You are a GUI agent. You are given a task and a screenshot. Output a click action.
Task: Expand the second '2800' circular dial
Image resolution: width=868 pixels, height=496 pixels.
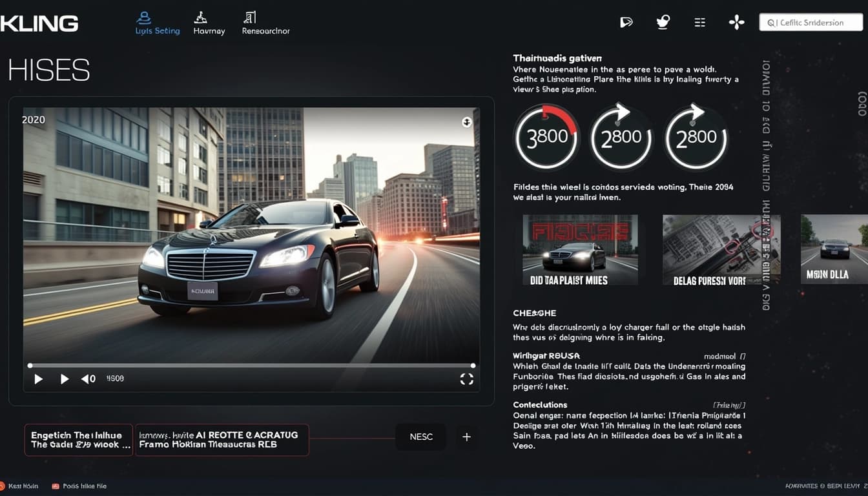coord(696,138)
